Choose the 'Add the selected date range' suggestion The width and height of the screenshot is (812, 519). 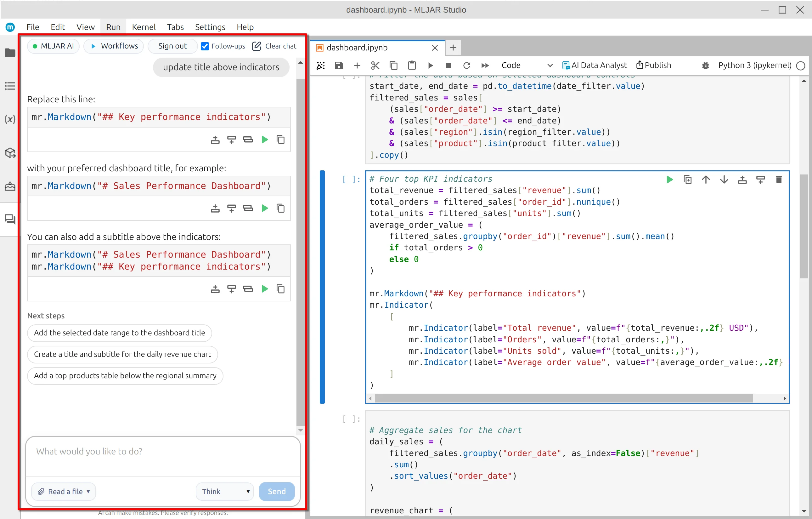[119, 333]
